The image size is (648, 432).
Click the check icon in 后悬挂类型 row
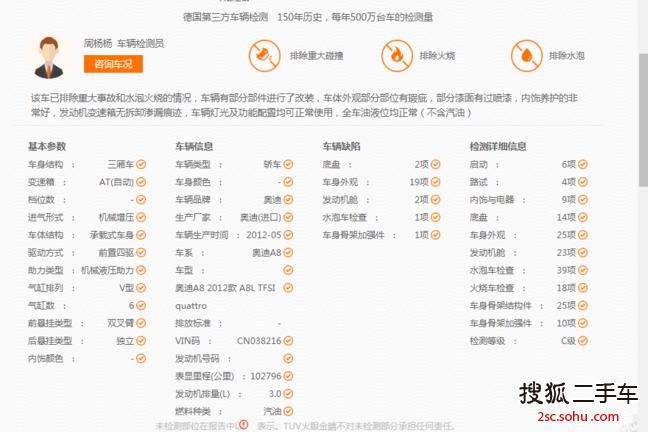[141, 341]
